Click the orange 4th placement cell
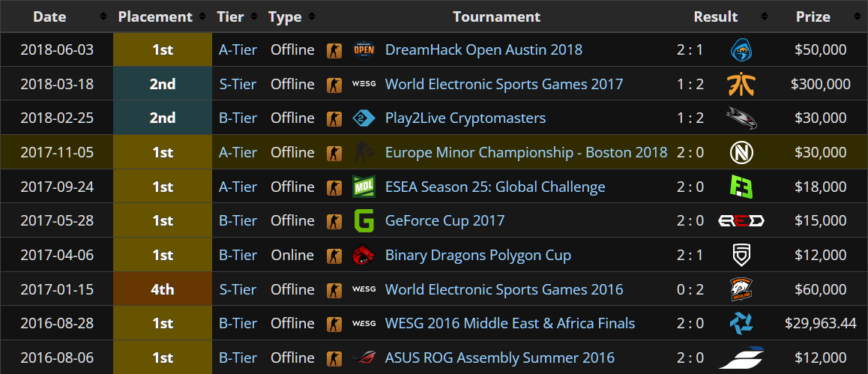 pyautogui.click(x=163, y=289)
